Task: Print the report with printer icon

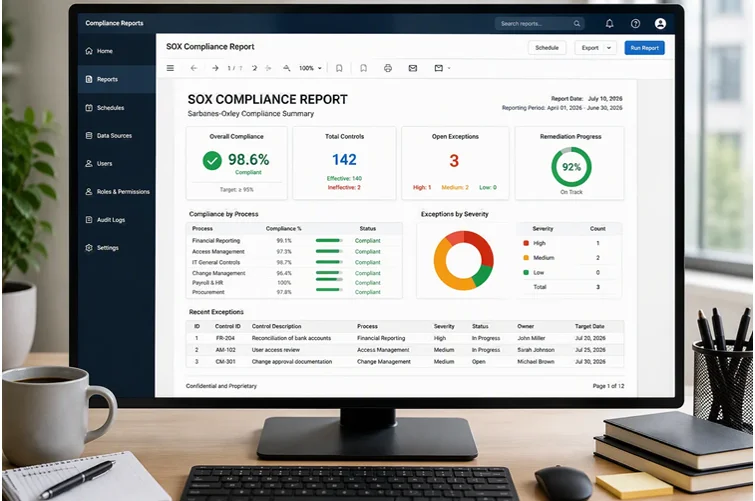Action: [388, 68]
